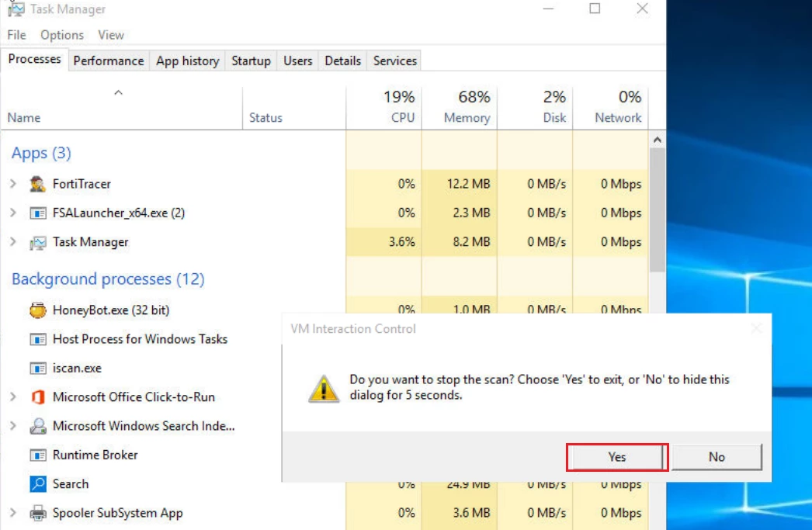Maximize the Task Manager window
The image size is (812, 530).
coord(595,9)
